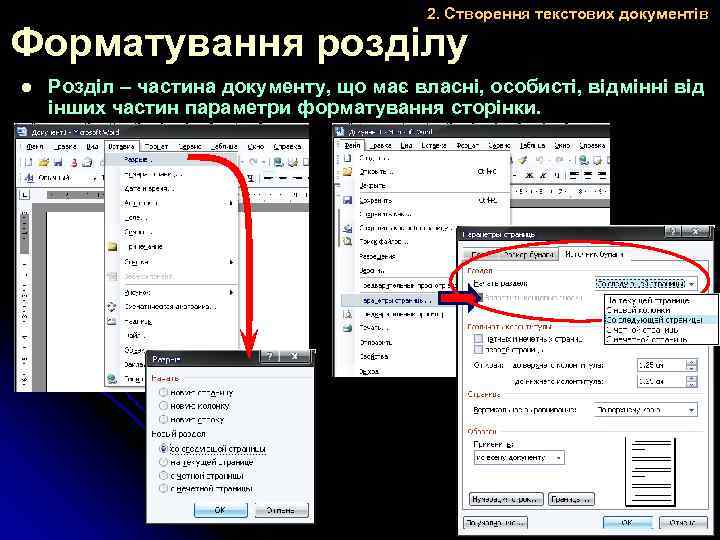
Task: Choose 'На текущей странице' in dropdown list
Action: tap(661, 301)
